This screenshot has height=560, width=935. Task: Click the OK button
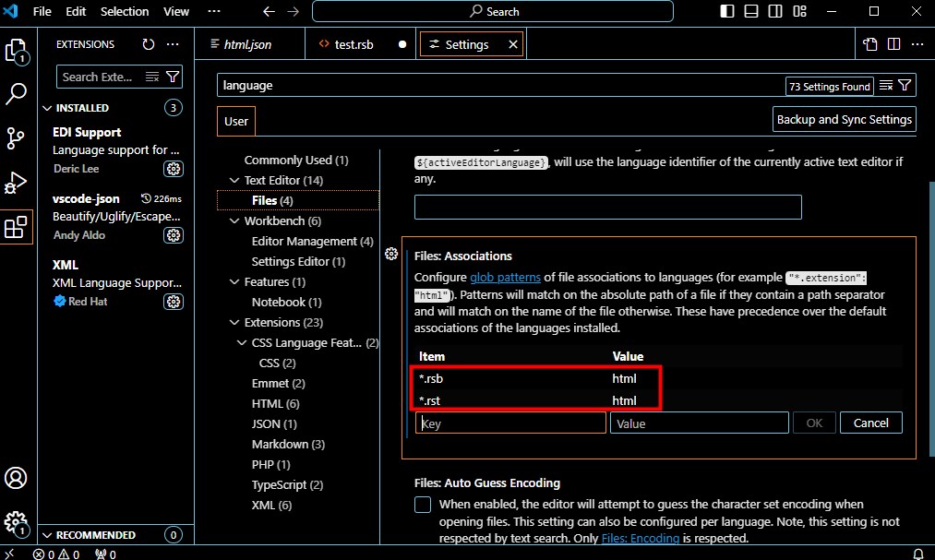point(814,423)
